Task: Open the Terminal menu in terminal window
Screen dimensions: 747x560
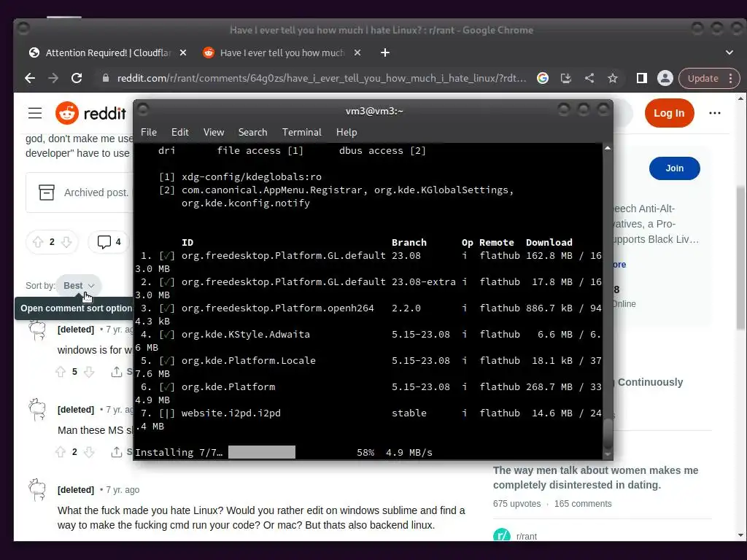Action: 301,133
